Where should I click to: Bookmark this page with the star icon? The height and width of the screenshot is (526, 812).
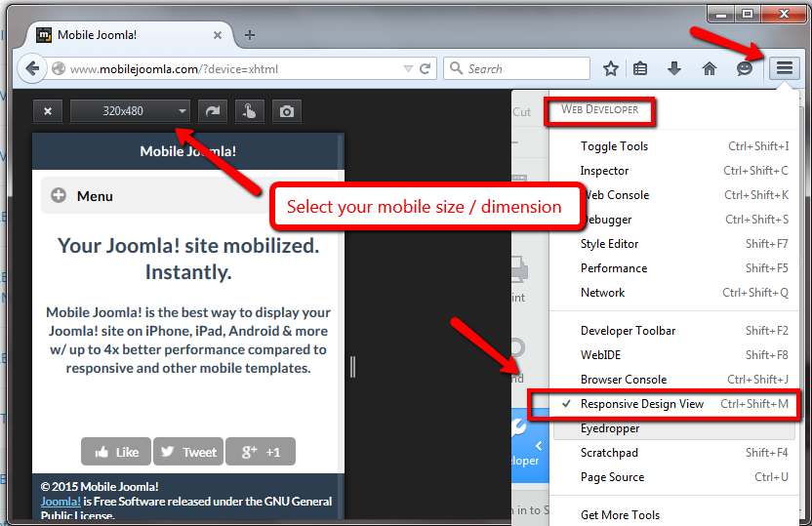point(611,68)
